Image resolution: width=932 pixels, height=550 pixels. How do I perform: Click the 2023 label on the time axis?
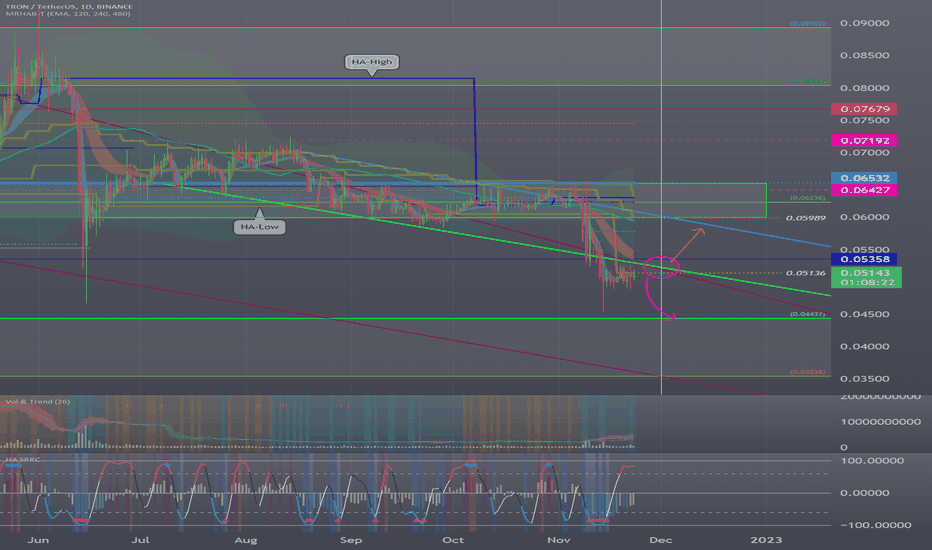766,540
